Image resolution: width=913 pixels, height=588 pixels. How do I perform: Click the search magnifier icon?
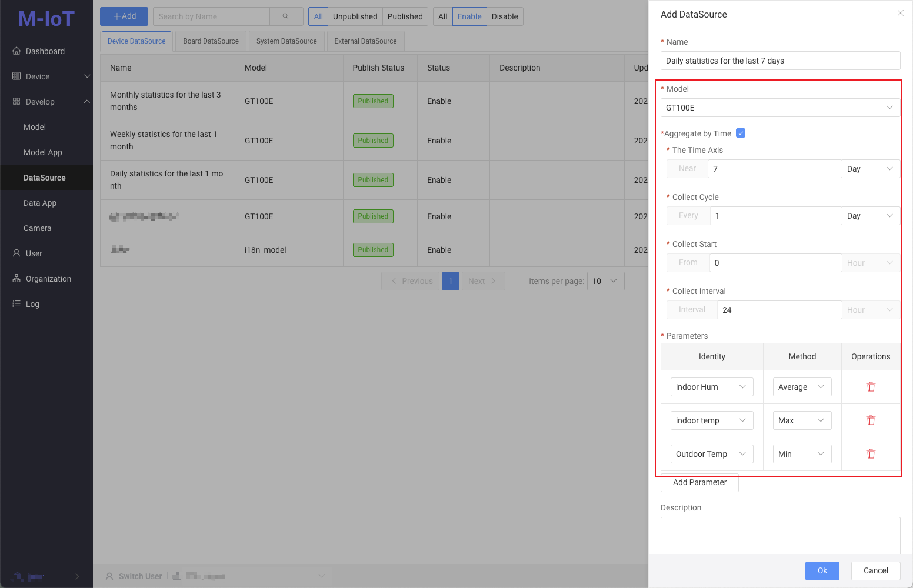[x=286, y=16]
